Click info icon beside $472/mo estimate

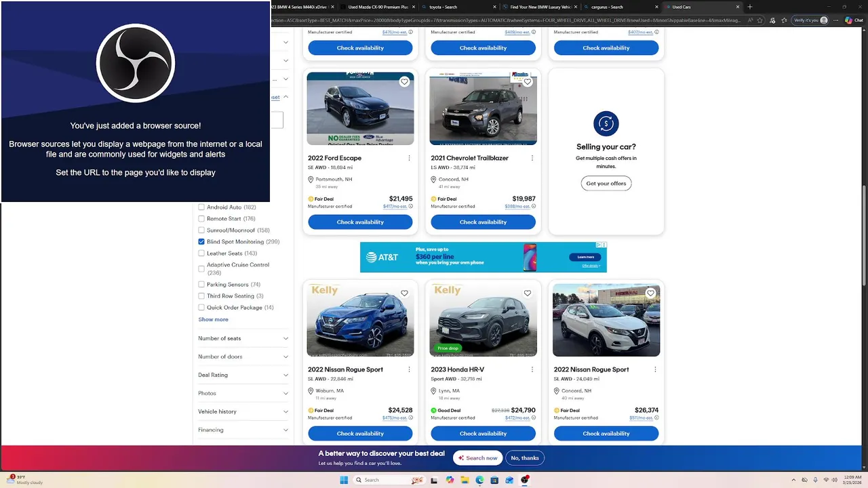tap(534, 418)
